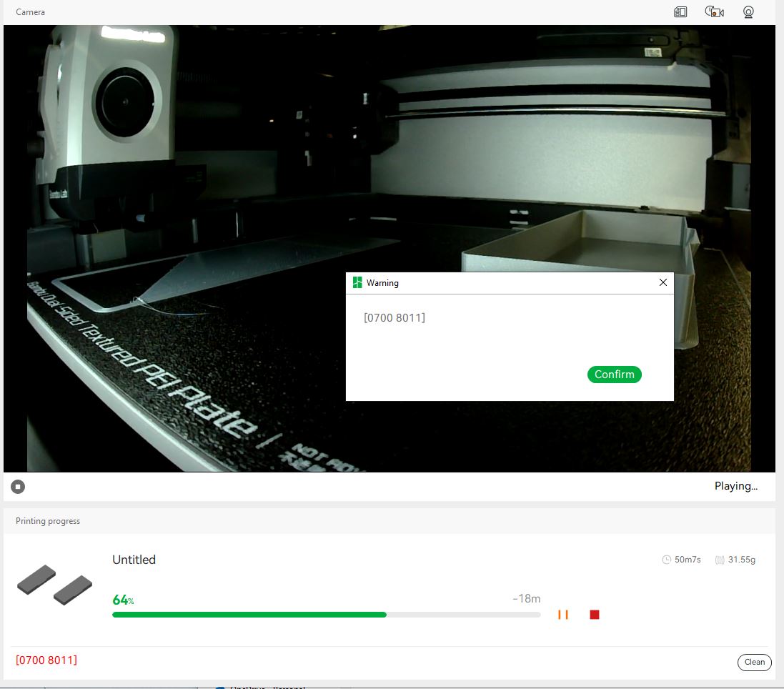784x689 pixels.
Task: Open the SD card storage browser
Action: (x=680, y=11)
